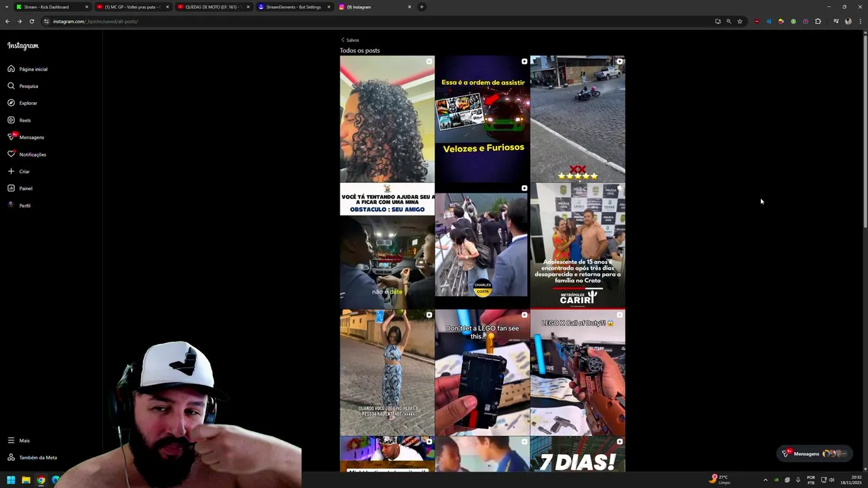The height and width of the screenshot is (488, 868).
Task: Open the '7 DIAS!' saved reel
Action: coord(578,454)
